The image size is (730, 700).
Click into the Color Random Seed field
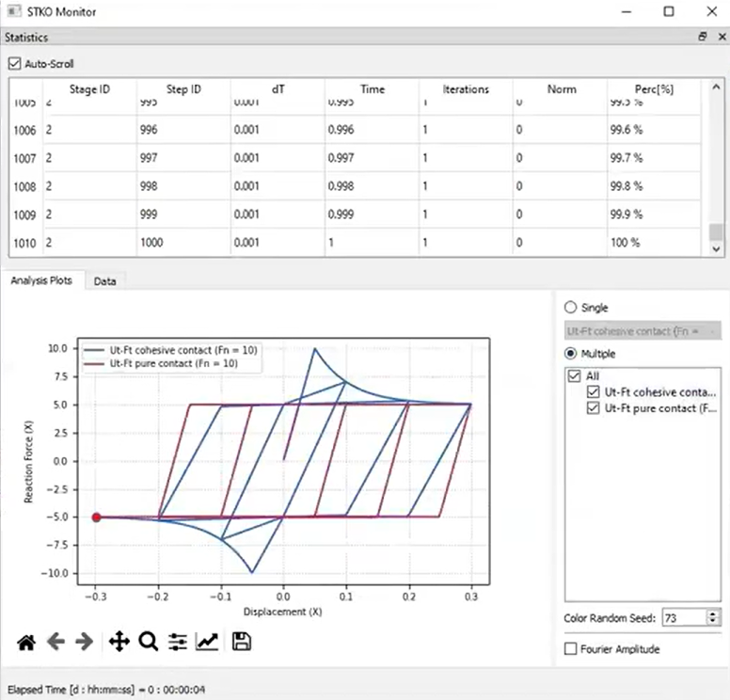683,618
